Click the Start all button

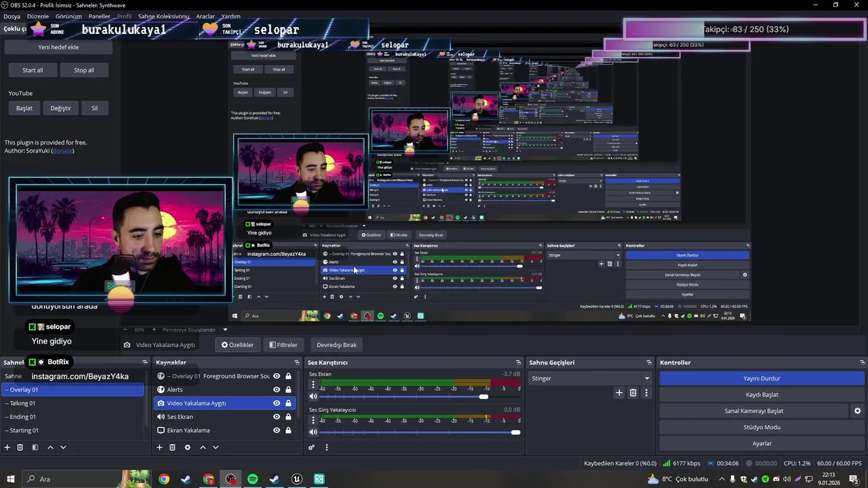pyautogui.click(x=33, y=70)
